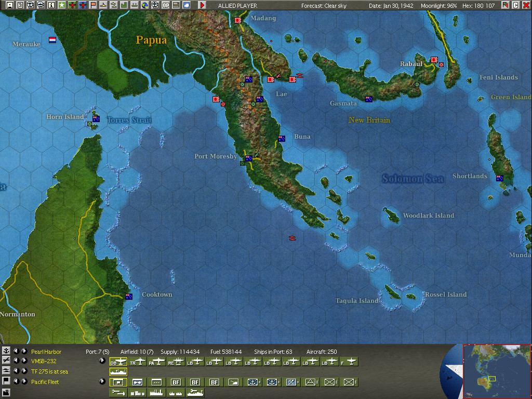
Task: Click the Japanese flag near Madang
Action: point(238,20)
